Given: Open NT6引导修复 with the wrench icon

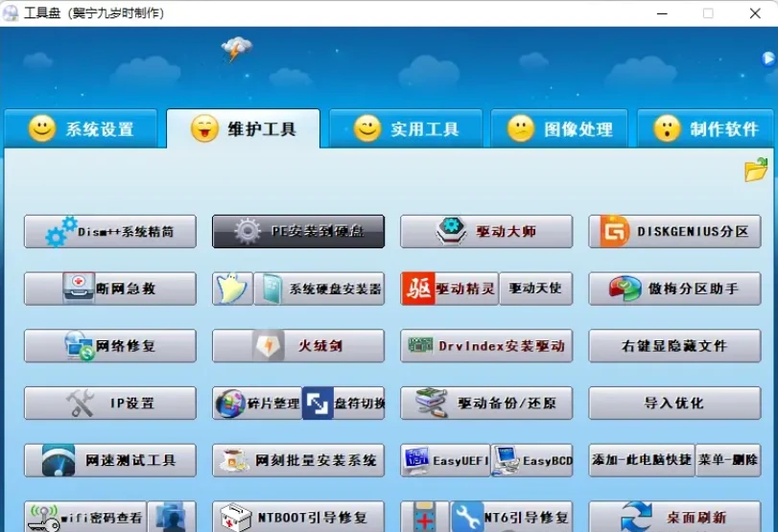Looking at the screenshot, I should [x=511, y=517].
